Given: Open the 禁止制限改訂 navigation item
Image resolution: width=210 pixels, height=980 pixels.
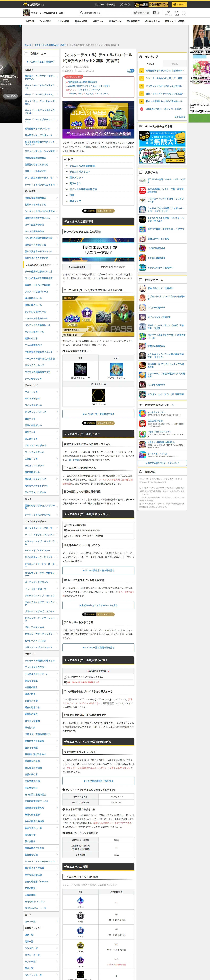Looking at the screenshot, I should coord(133,21).
